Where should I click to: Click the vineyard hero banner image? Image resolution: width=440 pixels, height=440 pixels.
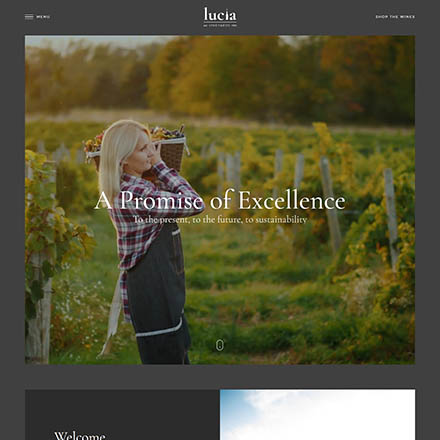220,200
